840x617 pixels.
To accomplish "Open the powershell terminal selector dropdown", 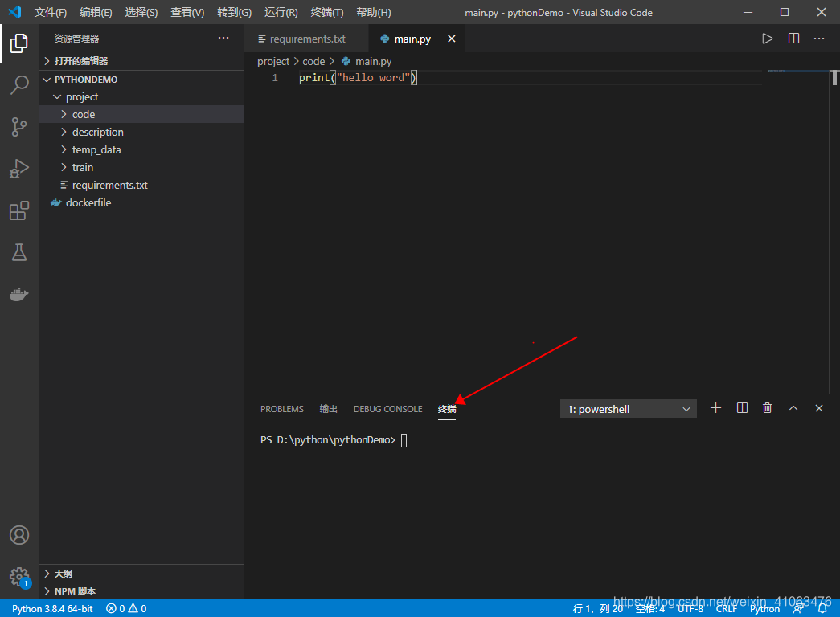I will 629,409.
